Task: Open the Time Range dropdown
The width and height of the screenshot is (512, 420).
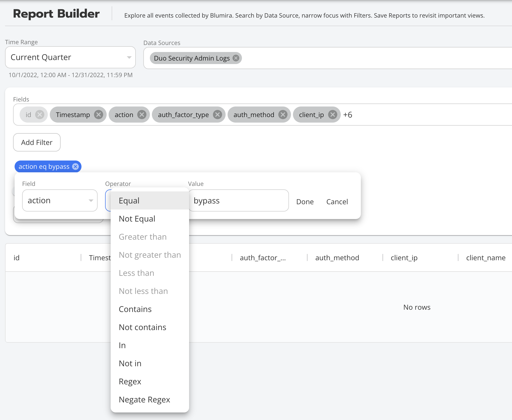Action: coord(70,57)
